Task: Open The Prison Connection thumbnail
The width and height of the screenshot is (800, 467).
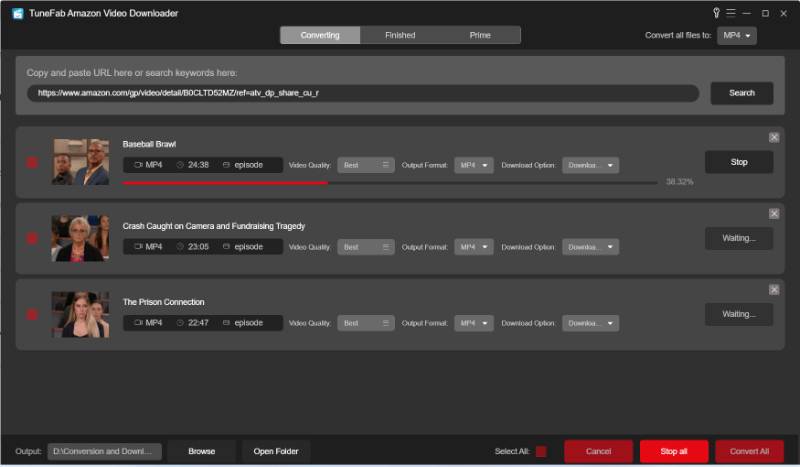Action: pos(80,314)
